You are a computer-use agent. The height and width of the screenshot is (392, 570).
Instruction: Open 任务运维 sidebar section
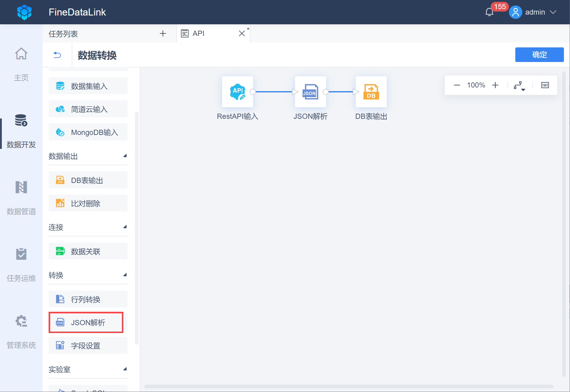point(21,265)
